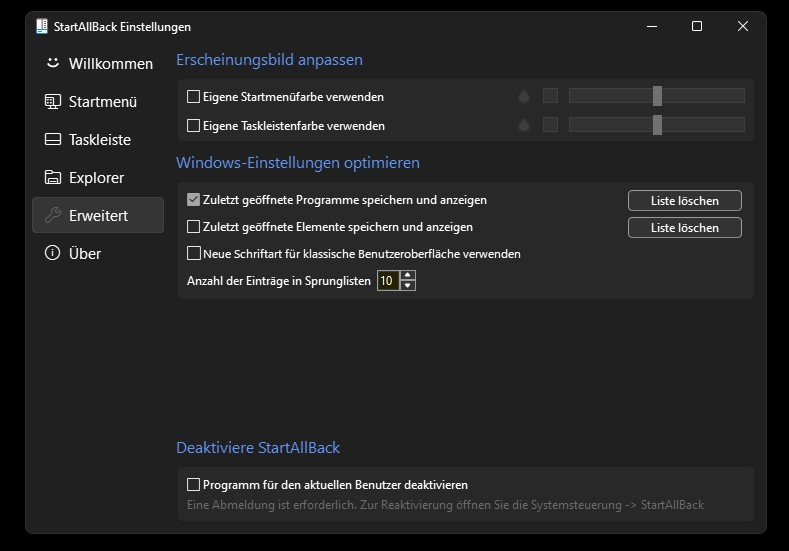Image resolution: width=789 pixels, height=551 pixels.
Task: Select Explorer in the sidebar
Action: click(98, 178)
